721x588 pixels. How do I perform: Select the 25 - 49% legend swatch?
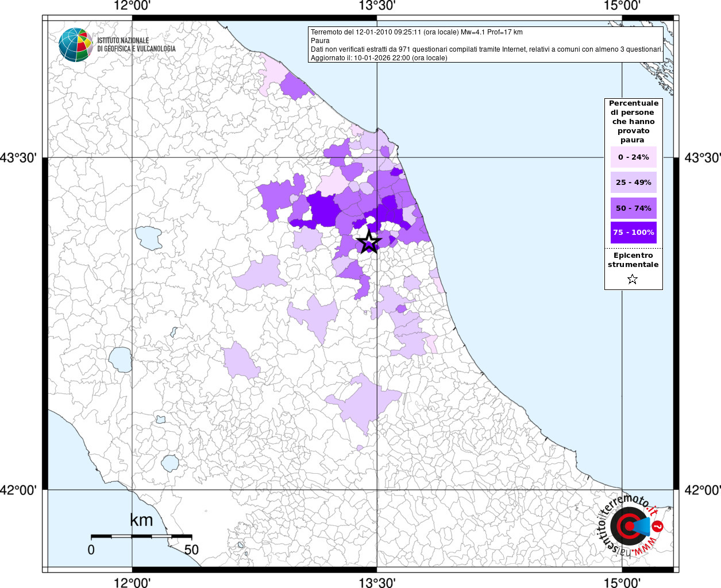633,183
